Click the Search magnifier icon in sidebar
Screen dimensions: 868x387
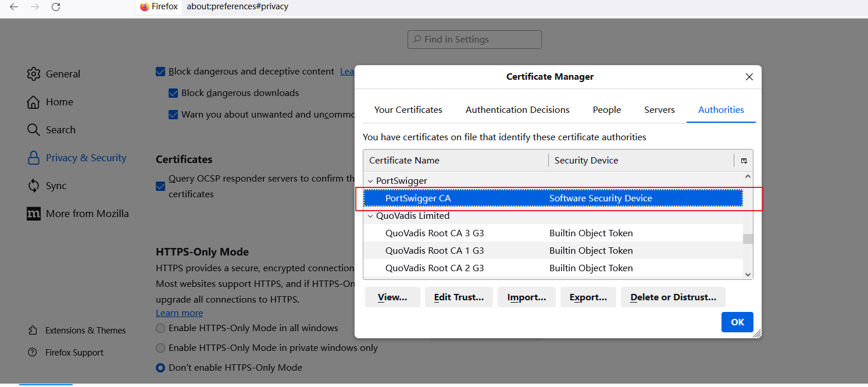tap(34, 130)
